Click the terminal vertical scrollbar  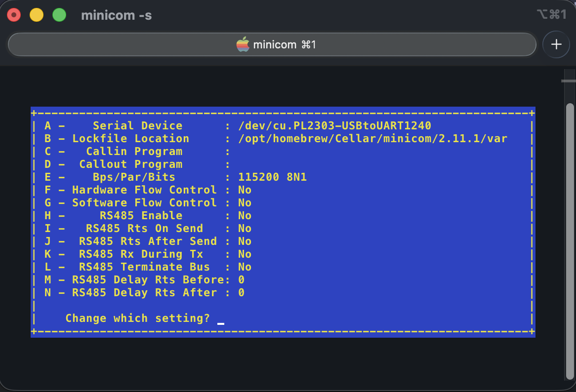[x=570, y=241]
